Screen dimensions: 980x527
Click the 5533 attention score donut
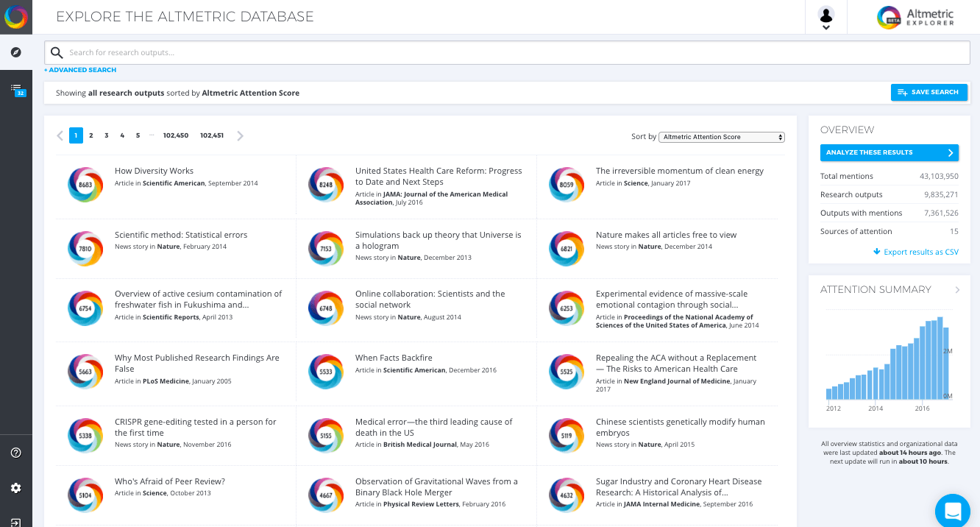click(326, 372)
